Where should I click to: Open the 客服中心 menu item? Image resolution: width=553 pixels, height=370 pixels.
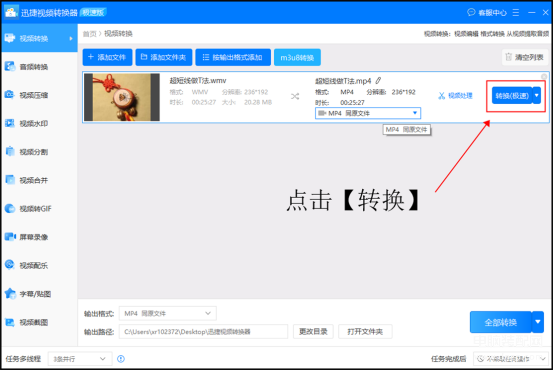tap(487, 13)
